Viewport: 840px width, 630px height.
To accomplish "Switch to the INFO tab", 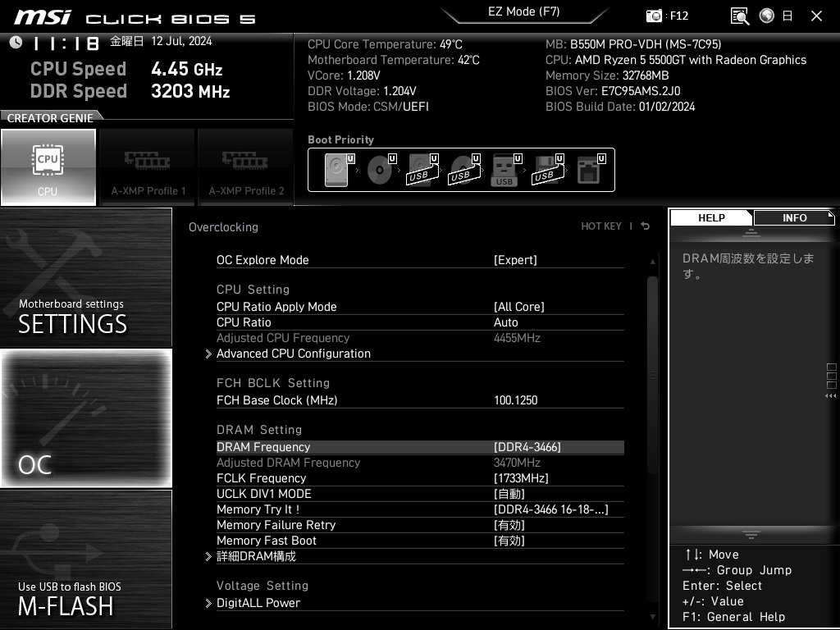I will click(x=794, y=217).
